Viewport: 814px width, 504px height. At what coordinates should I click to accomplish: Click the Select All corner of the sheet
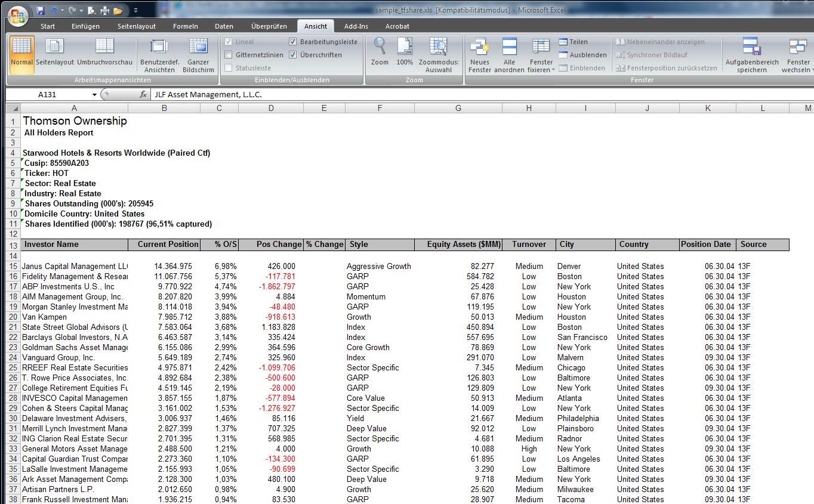(x=13, y=108)
